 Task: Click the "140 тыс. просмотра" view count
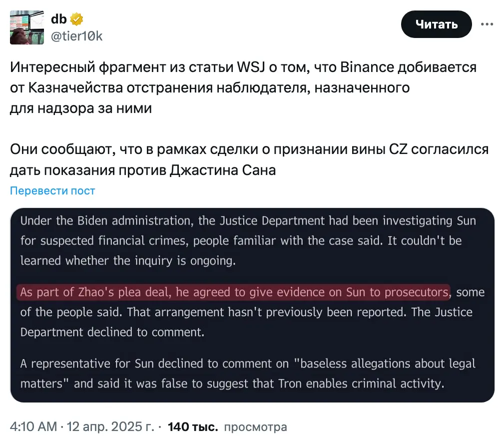coord(227,427)
